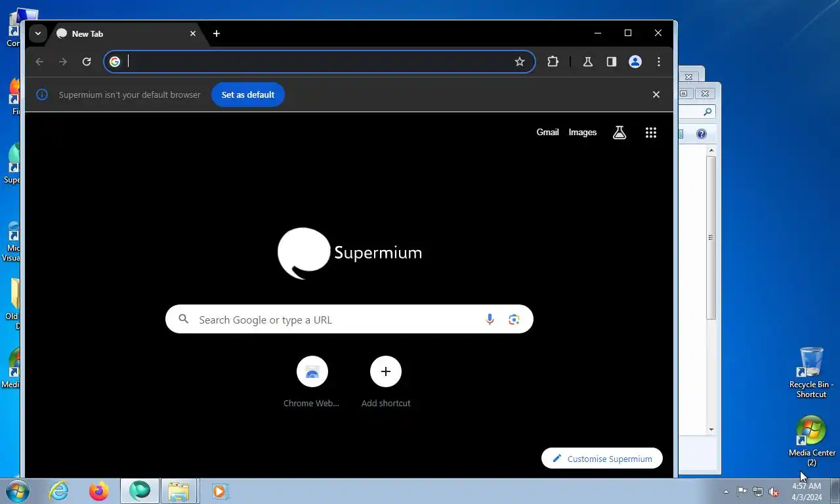Select the Recycle Bin - Shortcut icon
The image size is (840, 504).
(x=812, y=372)
